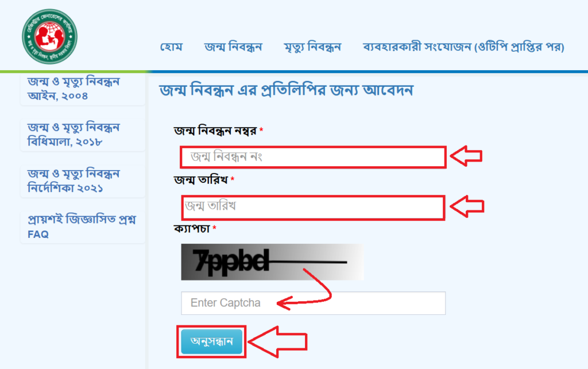Viewport: 588px width, 369px height.
Task: Click the 7ppbd captcha image
Action: pos(272,262)
